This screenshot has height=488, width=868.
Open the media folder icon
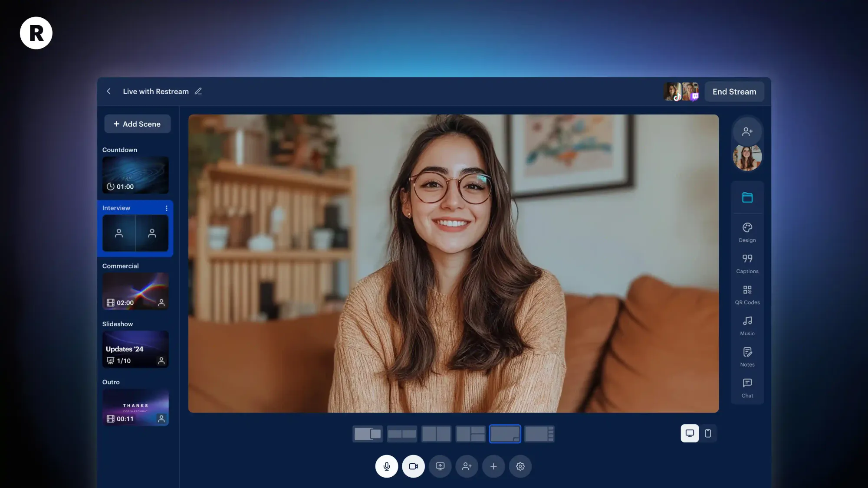click(747, 198)
